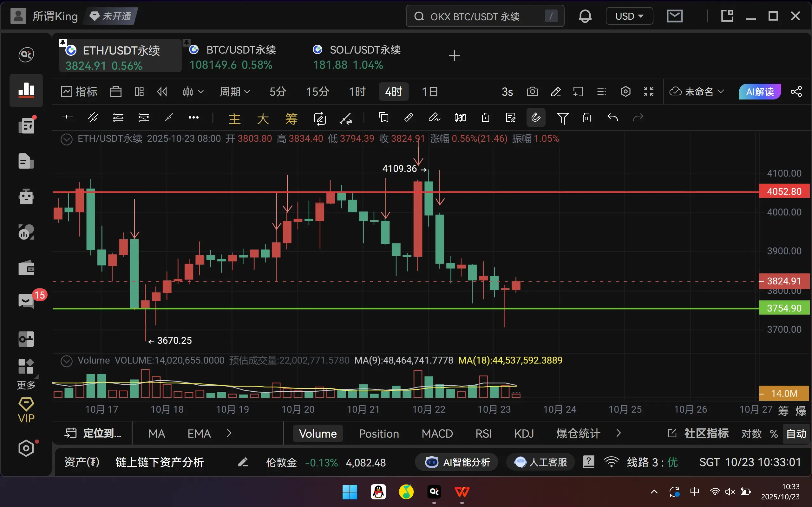Click the trash delete drawings icon
The width and height of the screenshot is (812, 507).
coord(586,118)
